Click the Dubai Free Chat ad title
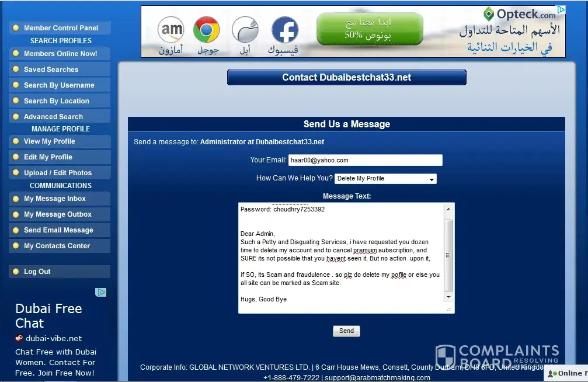Screen dimensions: 588x382 [x=48, y=316]
